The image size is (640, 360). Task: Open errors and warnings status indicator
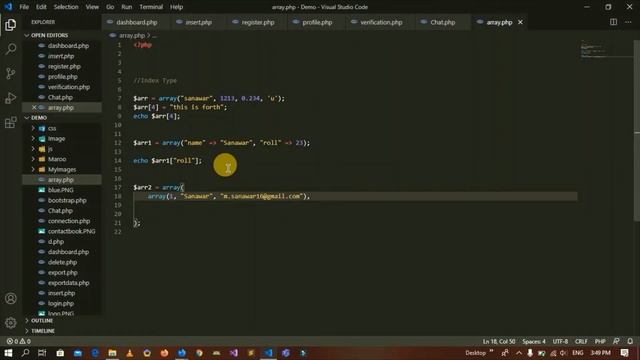point(18,341)
